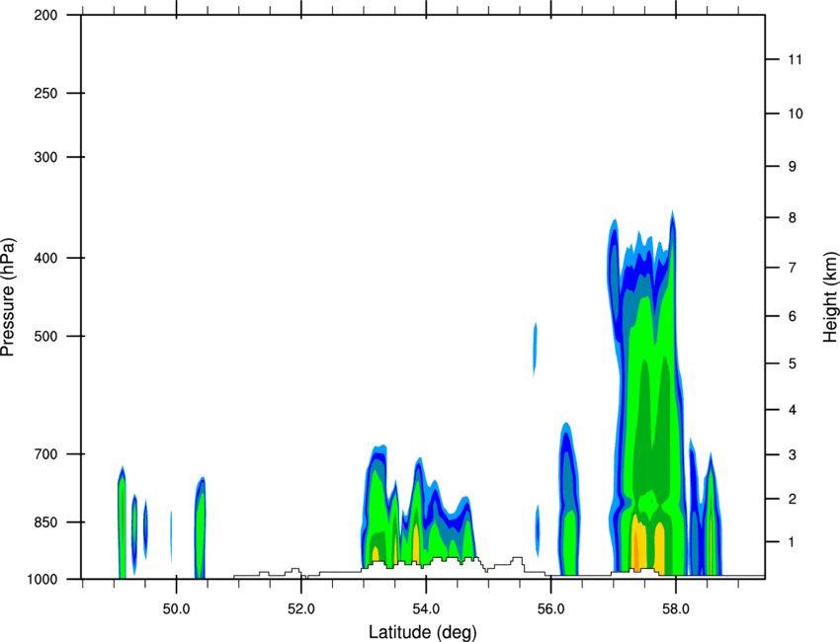Click the 4 km height tick label

pyautogui.click(x=793, y=410)
